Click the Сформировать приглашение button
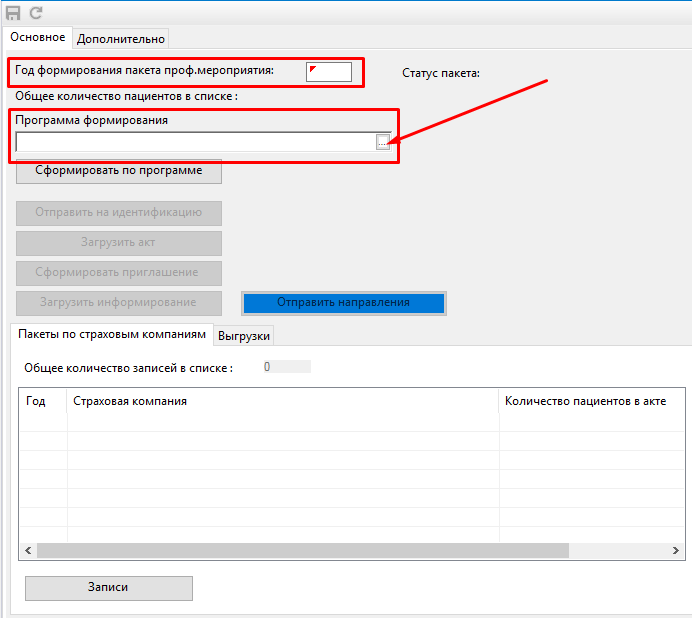 pos(118,273)
